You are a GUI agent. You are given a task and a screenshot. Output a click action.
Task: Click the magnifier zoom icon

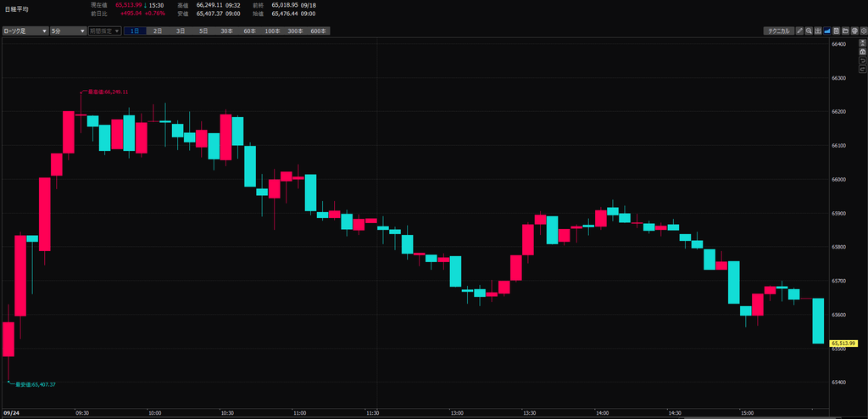point(809,31)
